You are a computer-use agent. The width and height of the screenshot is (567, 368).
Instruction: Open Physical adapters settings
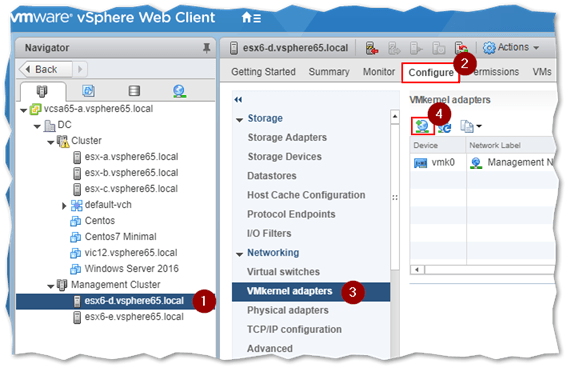click(x=288, y=310)
